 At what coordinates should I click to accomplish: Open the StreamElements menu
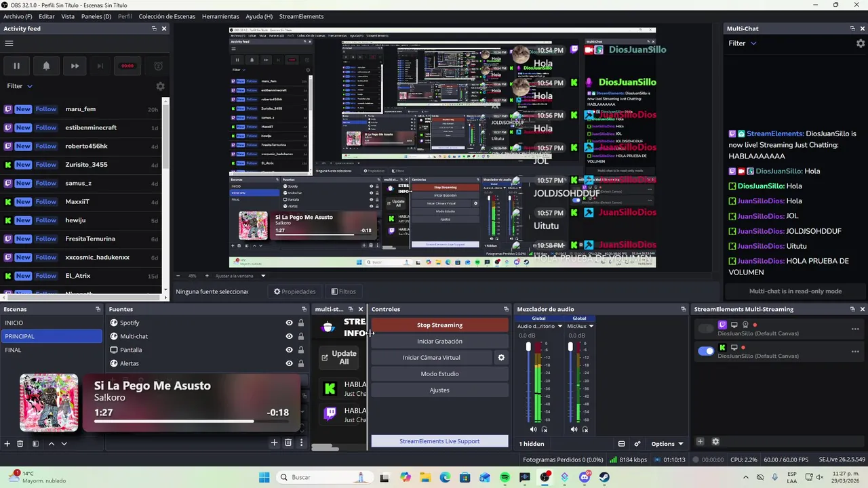[301, 16]
